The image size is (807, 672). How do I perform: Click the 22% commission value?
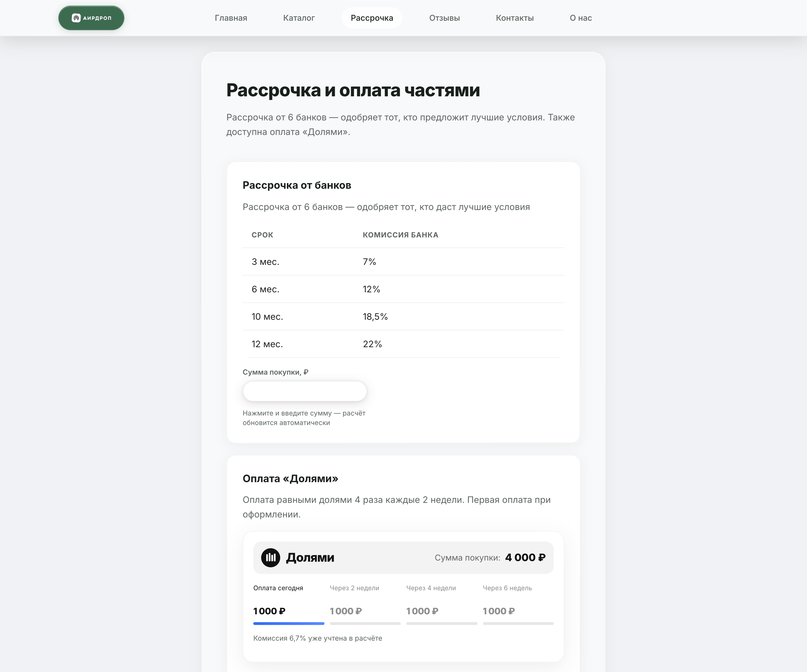[x=372, y=344]
